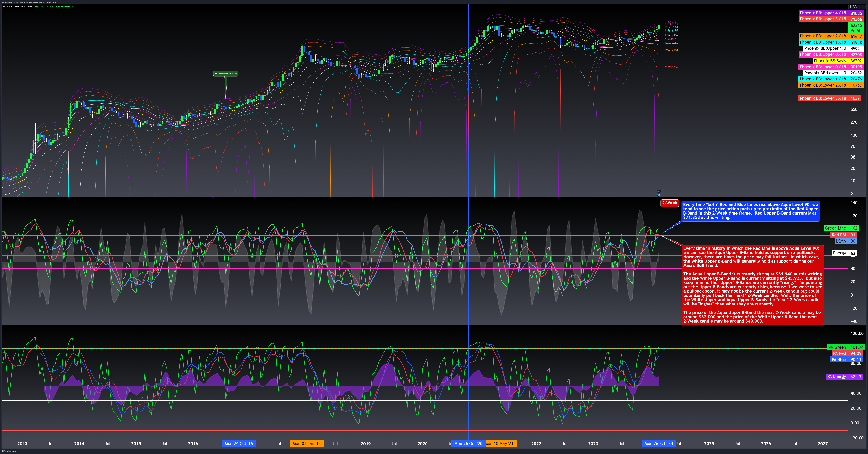This screenshot has height=454, width=868.
Task: Select the Mon 24 Oct '16 date marker
Action: 239,444
